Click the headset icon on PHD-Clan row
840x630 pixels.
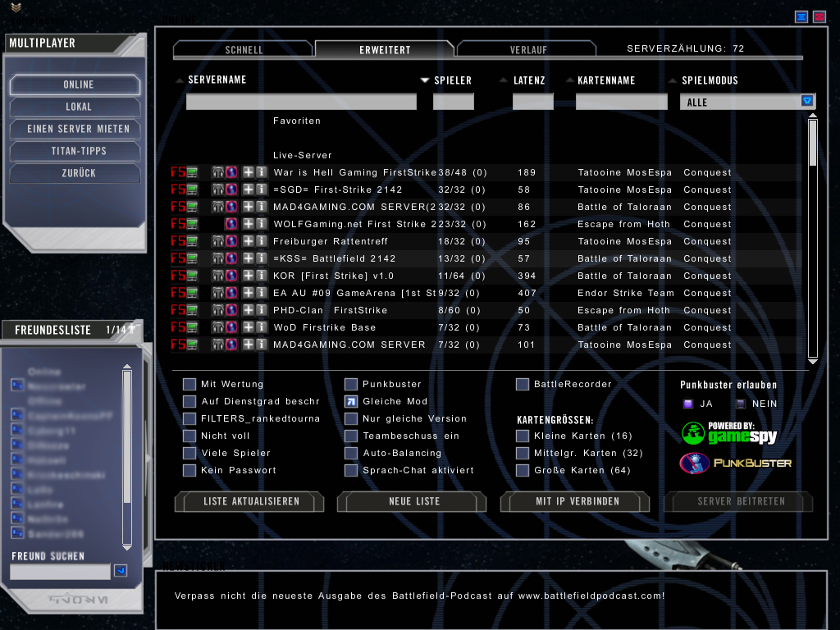[217, 309]
